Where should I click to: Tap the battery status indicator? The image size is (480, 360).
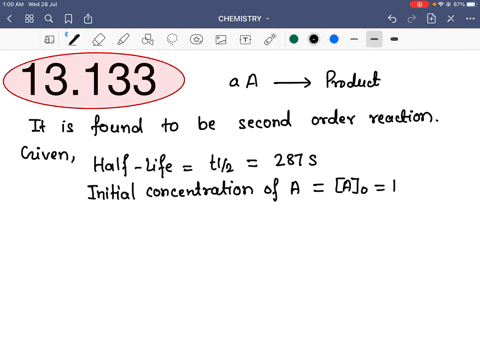(x=471, y=4)
